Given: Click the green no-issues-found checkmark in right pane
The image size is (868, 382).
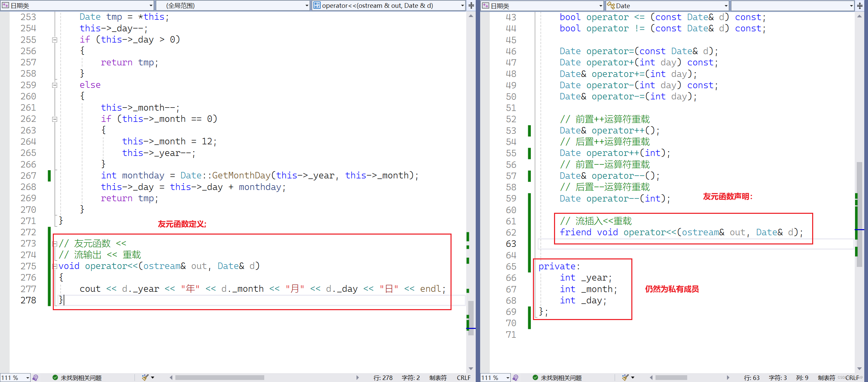Looking at the screenshot, I should pyautogui.click(x=535, y=378).
